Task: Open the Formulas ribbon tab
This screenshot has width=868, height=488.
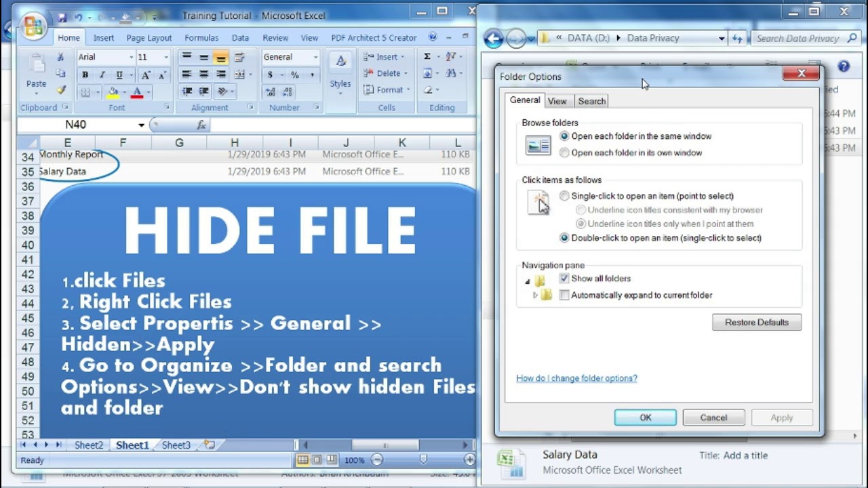Action: click(201, 38)
